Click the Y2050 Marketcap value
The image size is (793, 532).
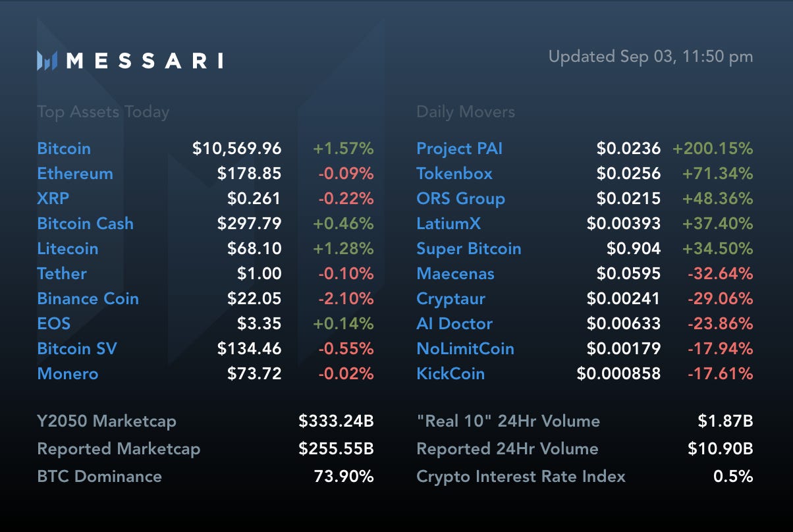coord(336,421)
